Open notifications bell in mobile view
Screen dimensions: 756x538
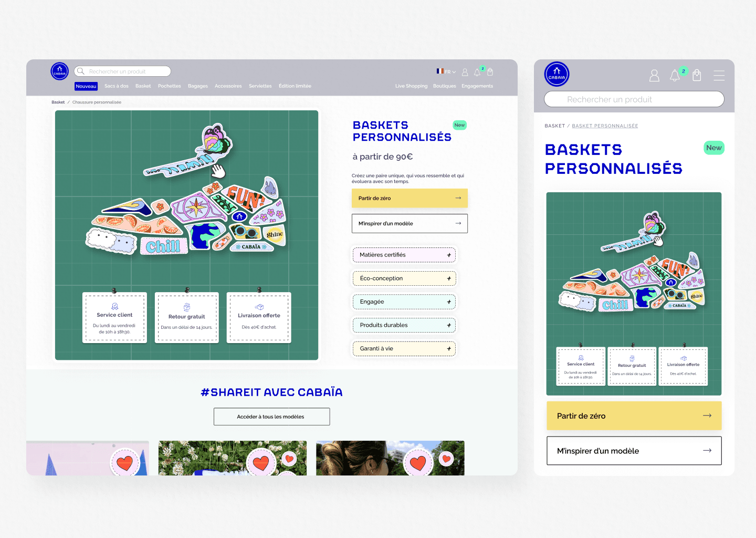point(675,76)
